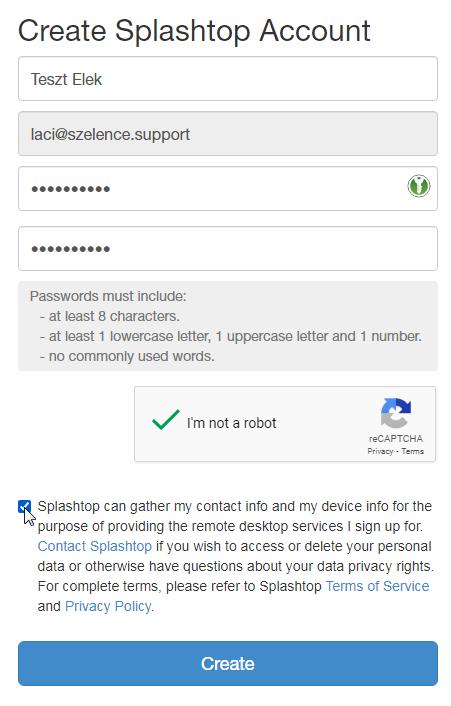Click the blue Create button
The height and width of the screenshot is (706, 451).
(x=228, y=664)
